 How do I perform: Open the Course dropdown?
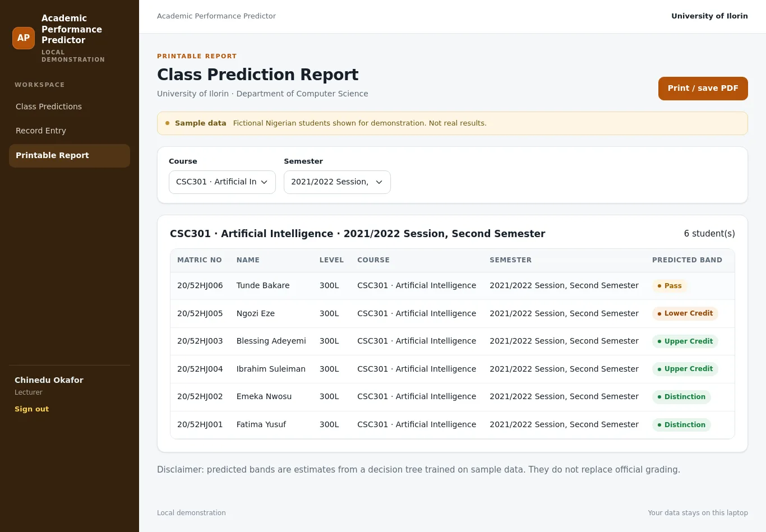point(222,182)
